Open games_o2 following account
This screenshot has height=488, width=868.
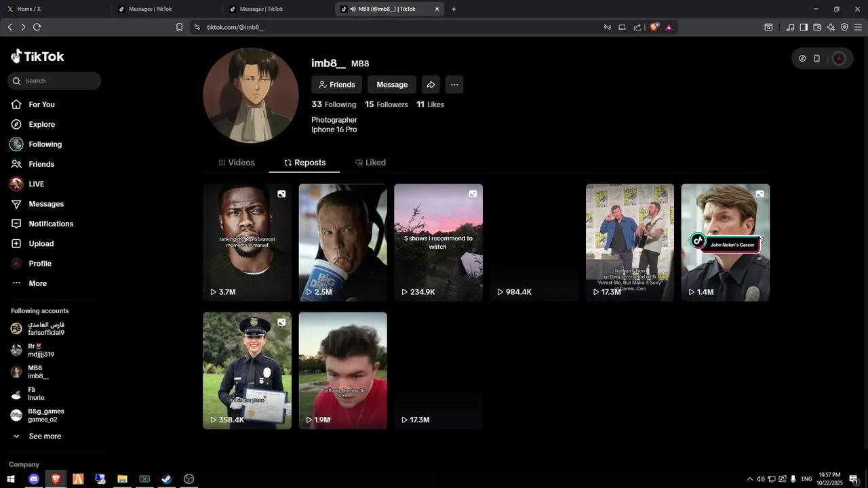pos(38,415)
